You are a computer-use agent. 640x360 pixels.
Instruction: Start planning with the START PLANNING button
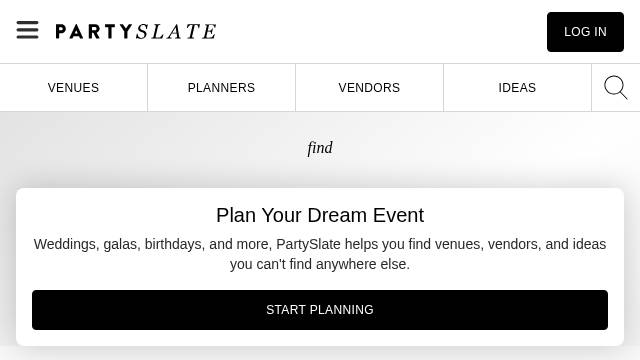point(320,310)
